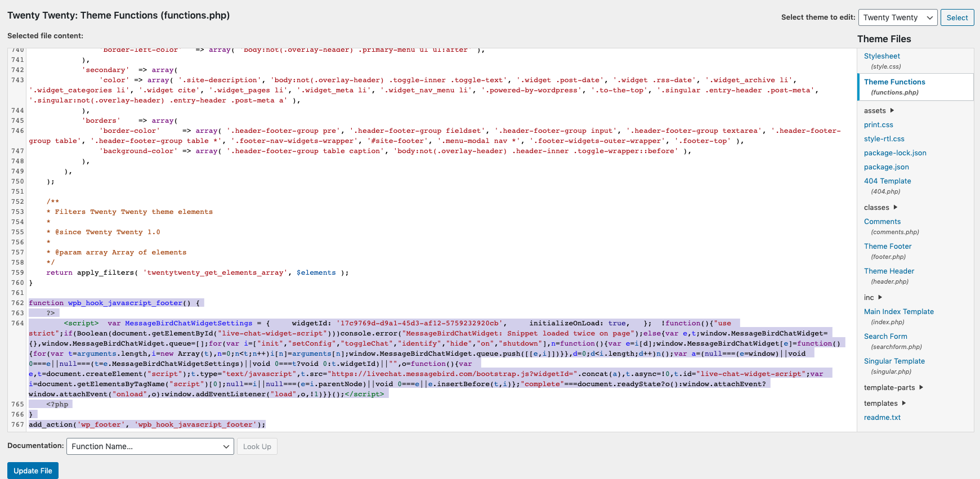Open Theme Functions file link

click(x=894, y=82)
